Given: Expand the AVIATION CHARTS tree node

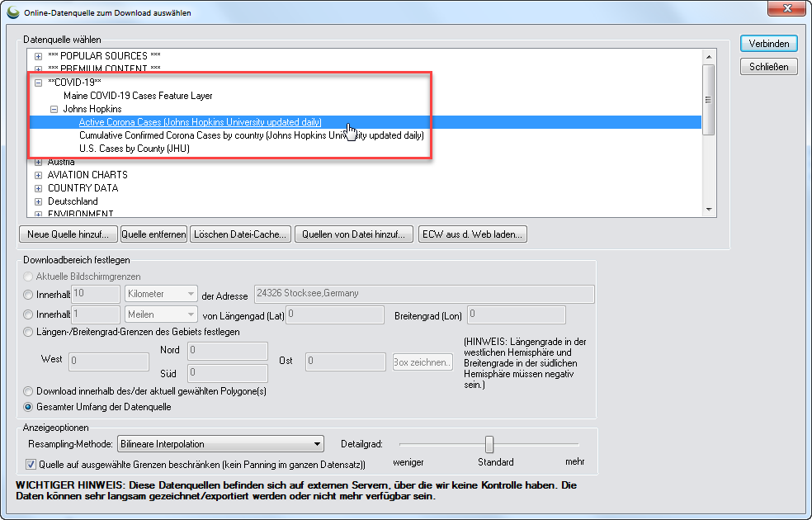Looking at the screenshot, I should 38,175.
